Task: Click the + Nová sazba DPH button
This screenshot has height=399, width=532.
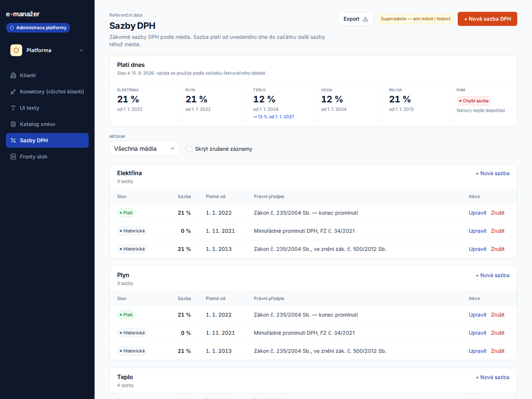Action: point(487,19)
